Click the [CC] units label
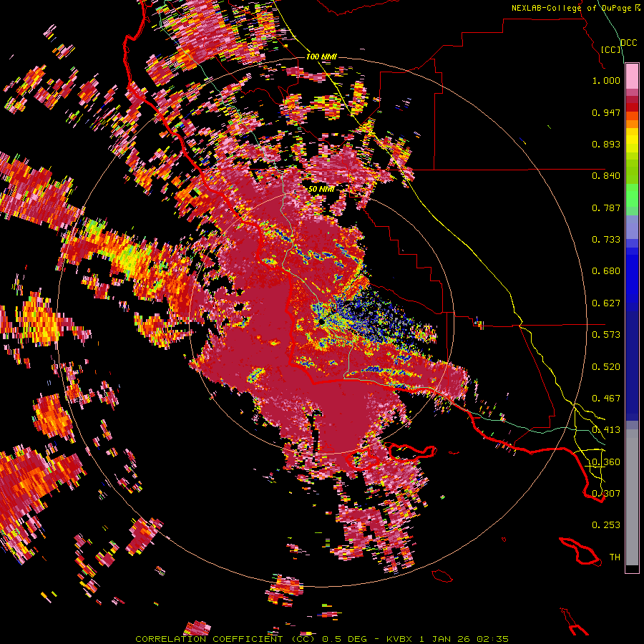Image resolution: width=644 pixels, height=644 pixels. [611, 49]
